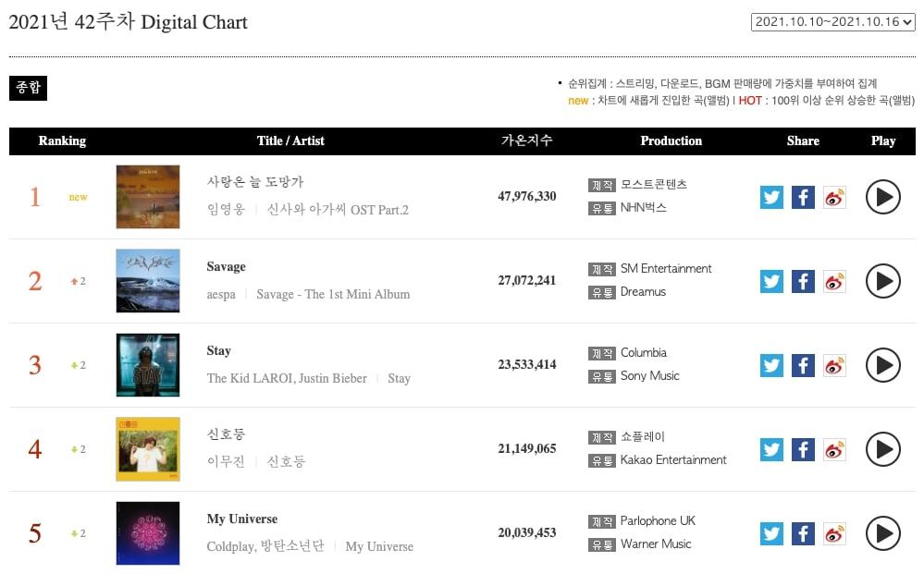Share My Universe on Weibo
924x574 pixels.
[834, 533]
